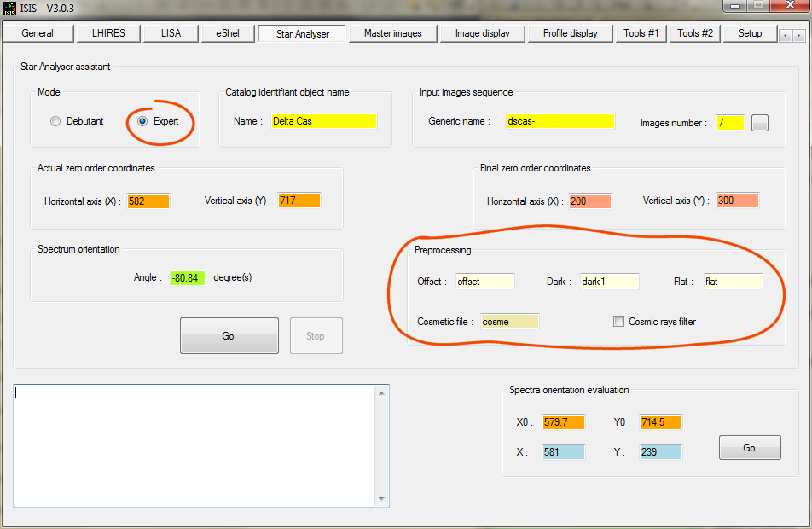Click the Generic name input field

[x=560, y=121]
